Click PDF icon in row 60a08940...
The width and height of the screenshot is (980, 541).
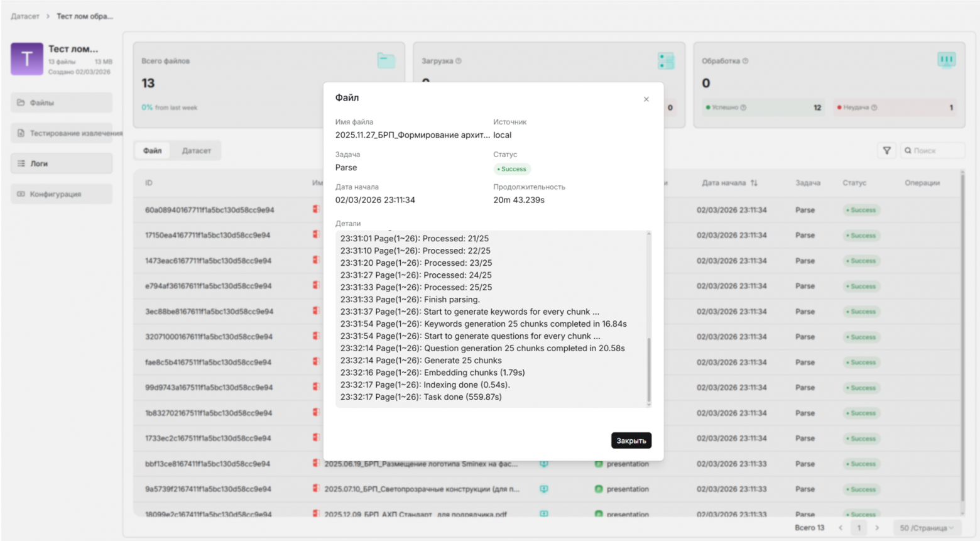tap(316, 209)
